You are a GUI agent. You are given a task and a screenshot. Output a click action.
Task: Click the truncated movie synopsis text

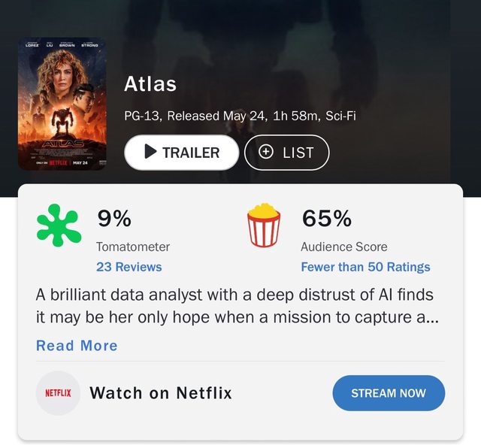[237, 306]
